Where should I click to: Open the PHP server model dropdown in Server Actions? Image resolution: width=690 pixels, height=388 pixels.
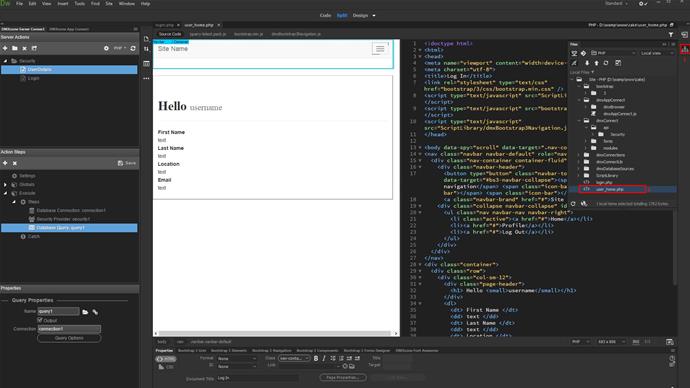tap(120, 48)
